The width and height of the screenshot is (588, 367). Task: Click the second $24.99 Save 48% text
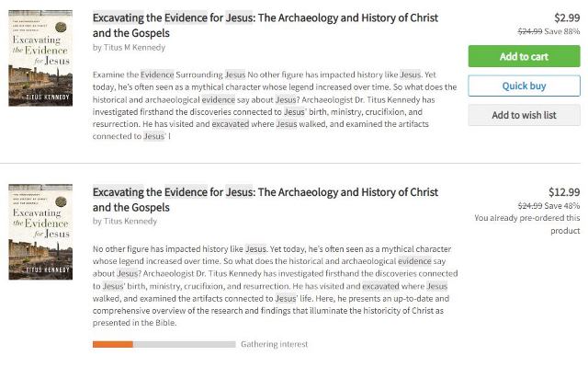tap(548, 206)
